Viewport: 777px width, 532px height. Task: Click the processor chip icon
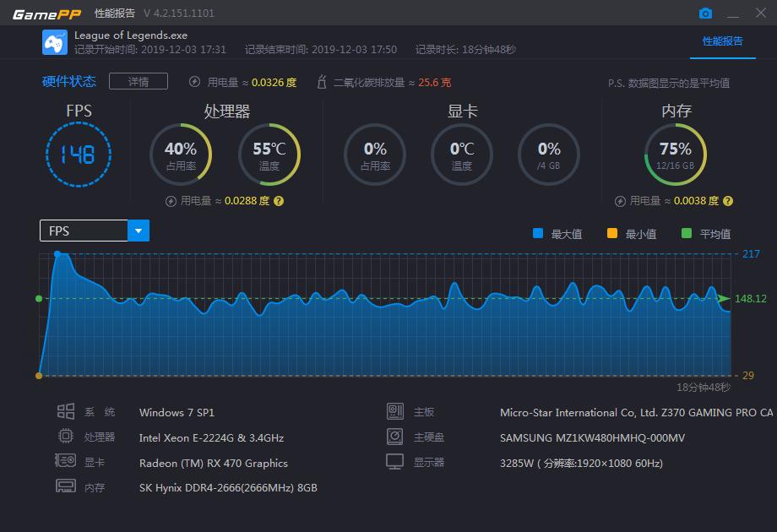tap(65, 436)
